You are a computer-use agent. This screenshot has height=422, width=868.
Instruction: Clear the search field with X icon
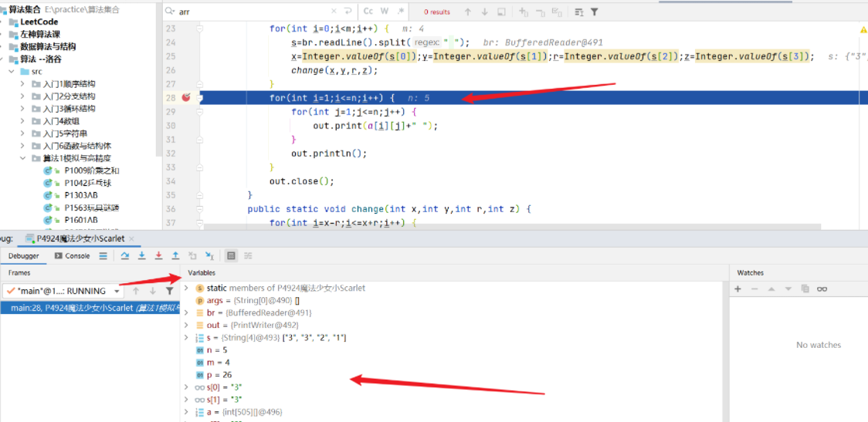click(334, 11)
